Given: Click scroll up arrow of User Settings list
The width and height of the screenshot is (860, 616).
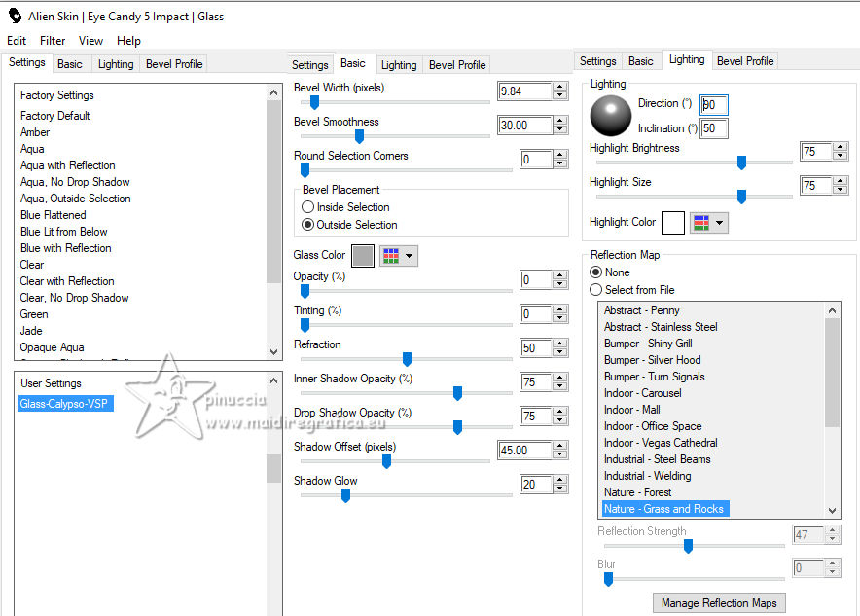Looking at the screenshot, I should (273, 380).
